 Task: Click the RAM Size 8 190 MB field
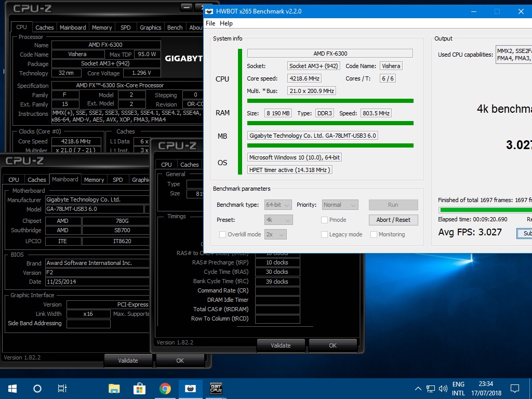click(278, 113)
